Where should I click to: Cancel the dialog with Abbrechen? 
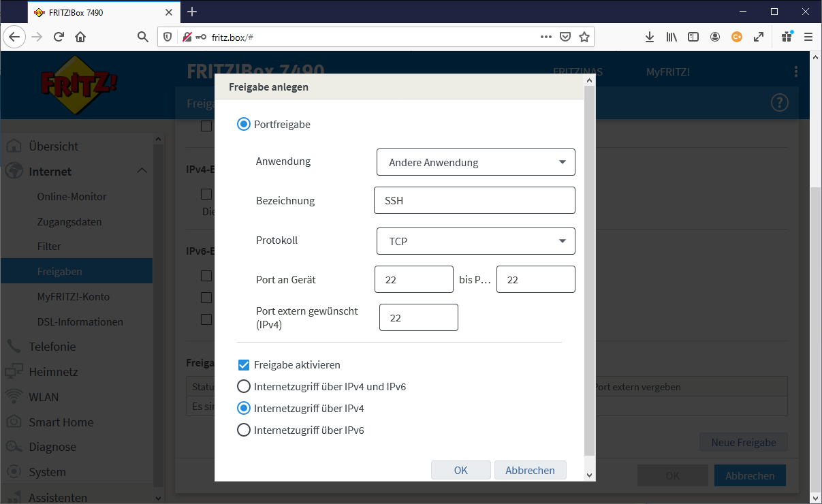(531, 470)
